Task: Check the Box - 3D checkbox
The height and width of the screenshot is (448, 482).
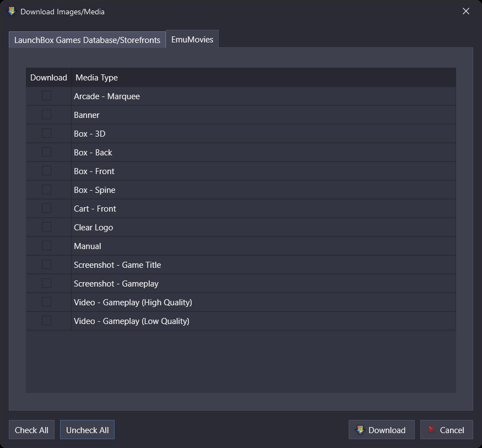Action: (x=46, y=133)
